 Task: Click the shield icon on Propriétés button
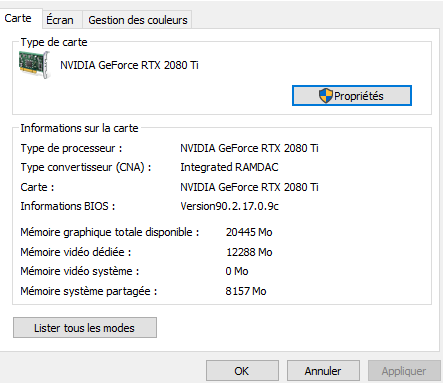click(326, 96)
